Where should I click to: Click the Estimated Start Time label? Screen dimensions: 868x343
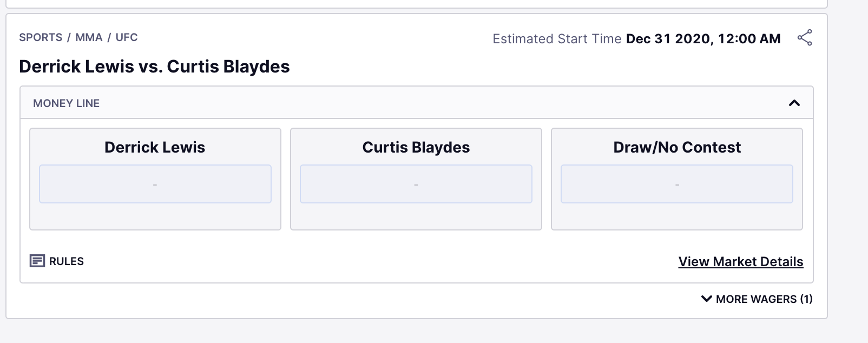coord(556,39)
